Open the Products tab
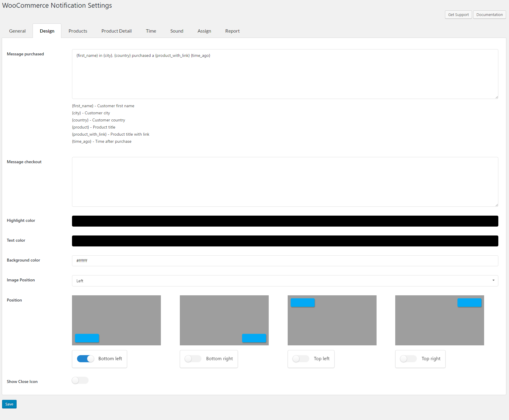The height and width of the screenshot is (420, 509). click(78, 31)
